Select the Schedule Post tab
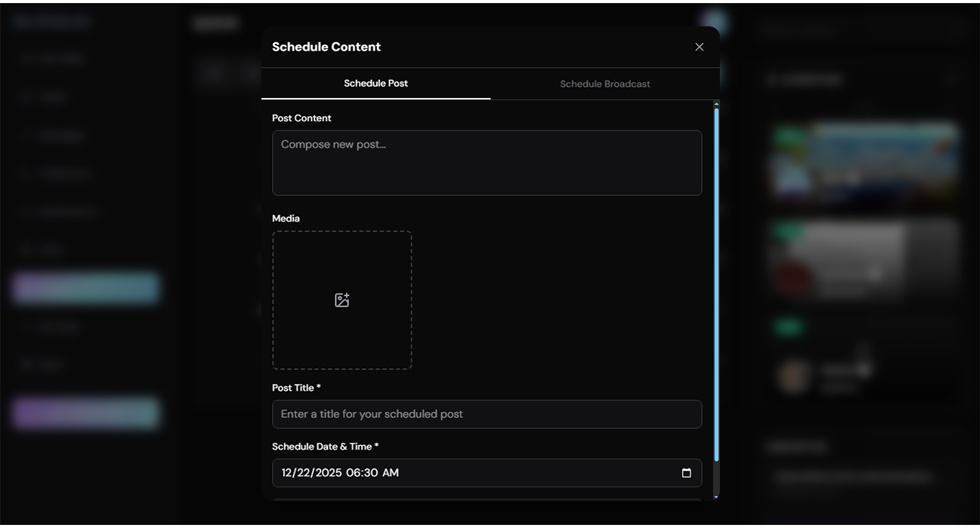Viewport: 980px width, 528px height. [x=375, y=84]
